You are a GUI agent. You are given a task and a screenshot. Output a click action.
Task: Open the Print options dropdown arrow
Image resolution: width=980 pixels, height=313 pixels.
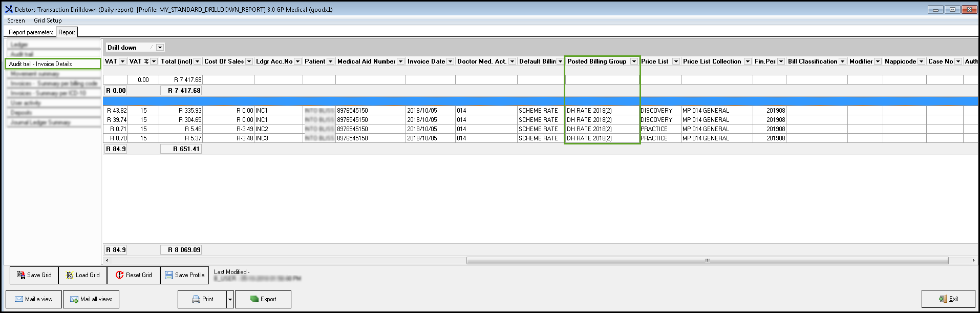click(x=230, y=299)
